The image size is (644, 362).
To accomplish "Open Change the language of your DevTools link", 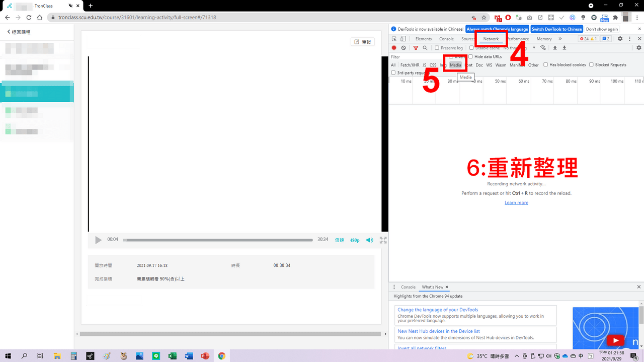I will point(438,310).
